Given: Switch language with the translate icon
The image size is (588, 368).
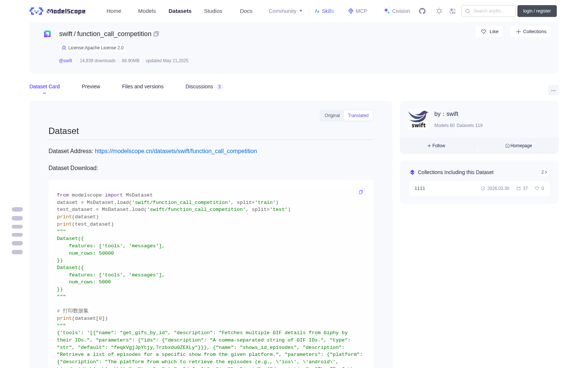Looking at the screenshot, I should click(x=453, y=11).
